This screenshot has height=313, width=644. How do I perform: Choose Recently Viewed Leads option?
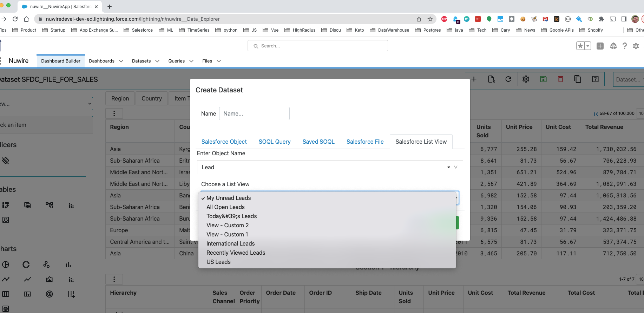pos(327,253)
